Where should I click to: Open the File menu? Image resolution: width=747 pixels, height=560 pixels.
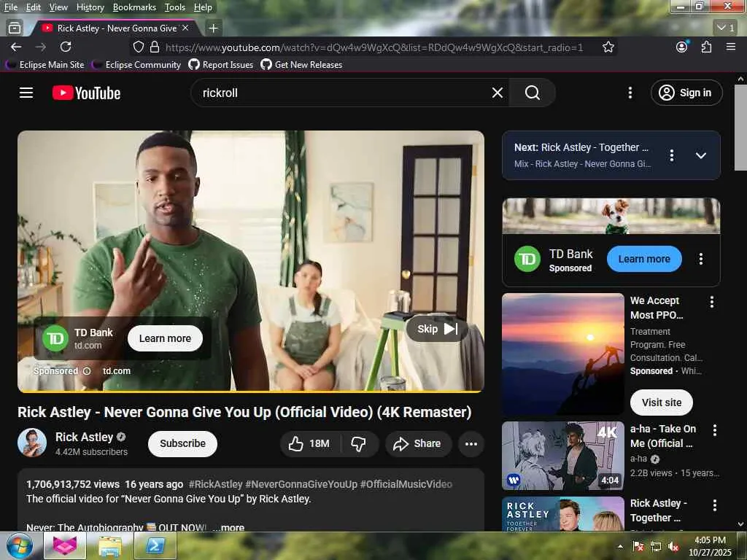[10, 7]
